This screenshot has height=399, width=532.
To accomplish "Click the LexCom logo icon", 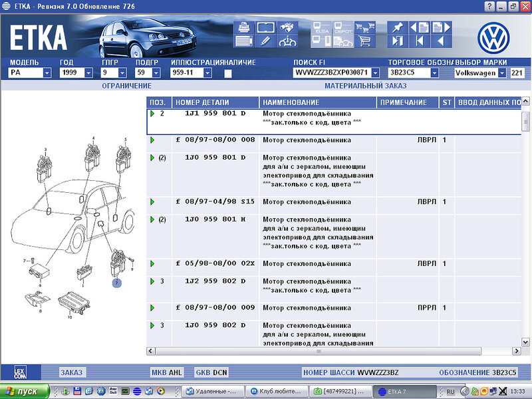I will 21,372.
